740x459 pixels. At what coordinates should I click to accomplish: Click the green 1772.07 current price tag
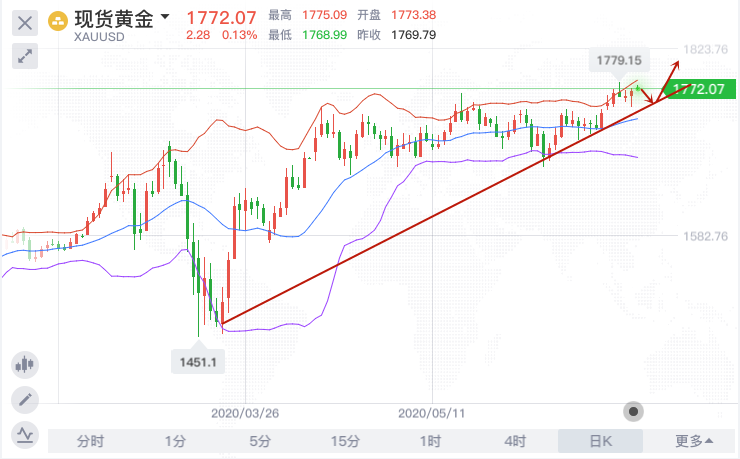(699, 90)
